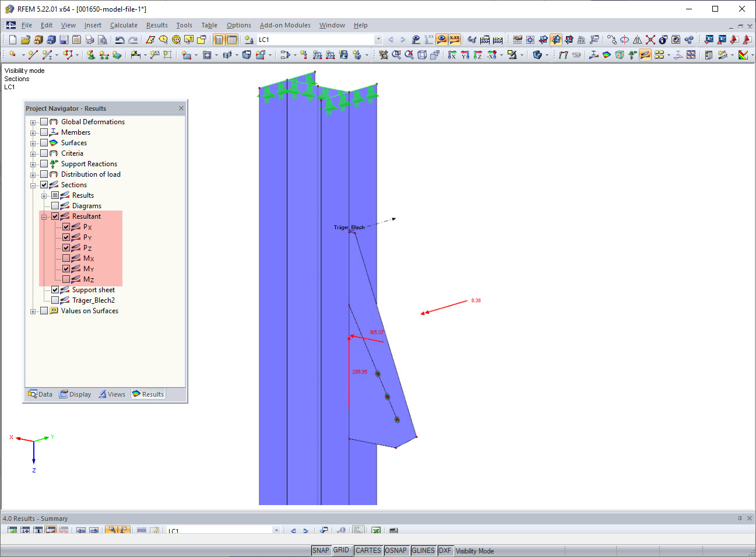The width and height of the screenshot is (756, 557).
Task: Enable the Mx resultant checkbox
Action: tap(66, 258)
